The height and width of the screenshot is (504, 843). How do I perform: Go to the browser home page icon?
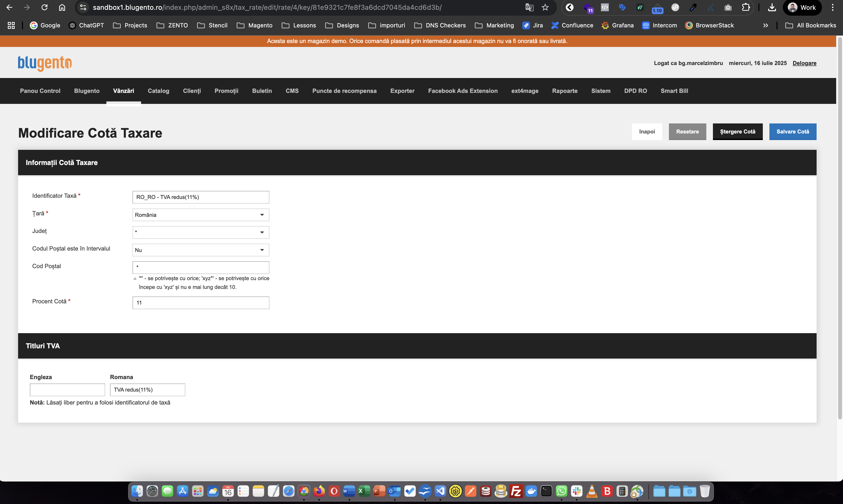pyautogui.click(x=62, y=8)
